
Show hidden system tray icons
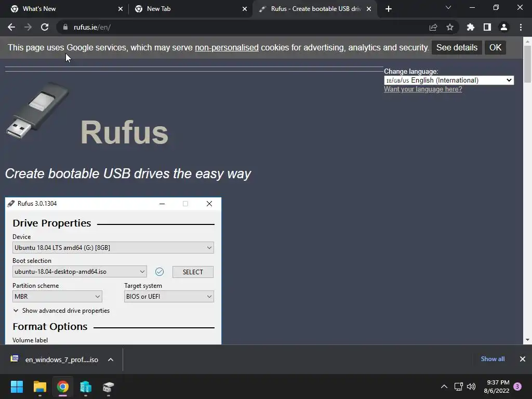click(444, 387)
